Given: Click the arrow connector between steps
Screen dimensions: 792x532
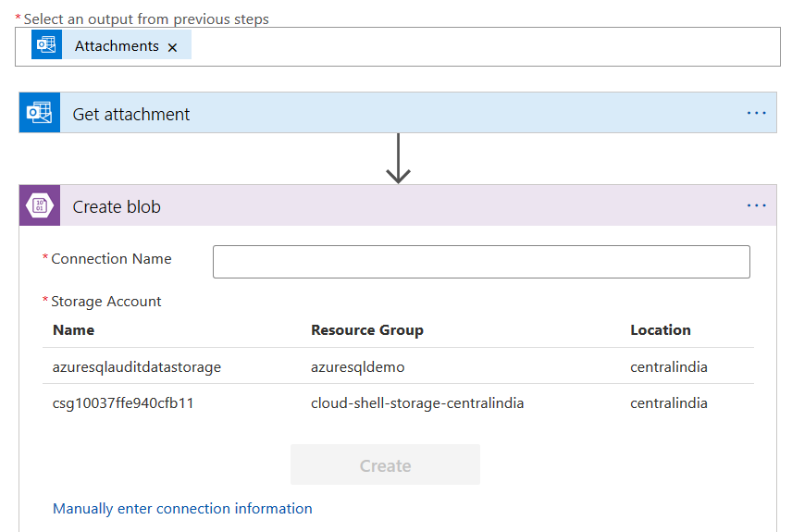Looking at the screenshot, I should [398, 158].
